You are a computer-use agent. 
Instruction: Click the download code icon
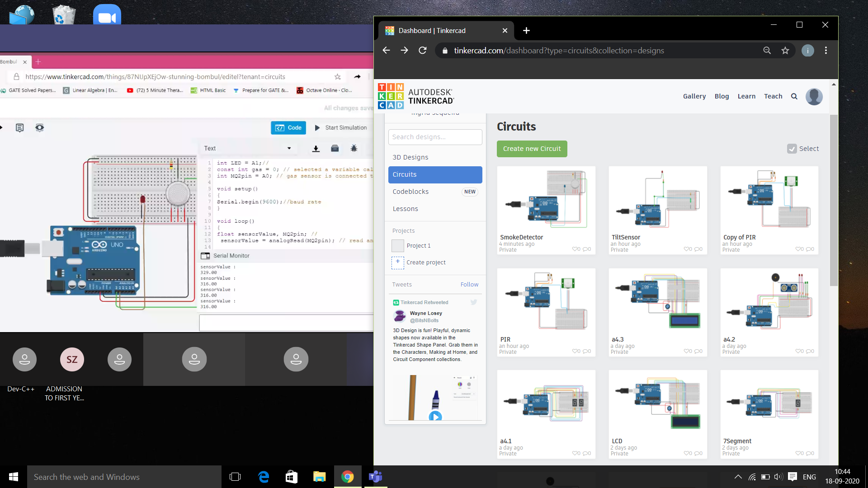[316, 149]
